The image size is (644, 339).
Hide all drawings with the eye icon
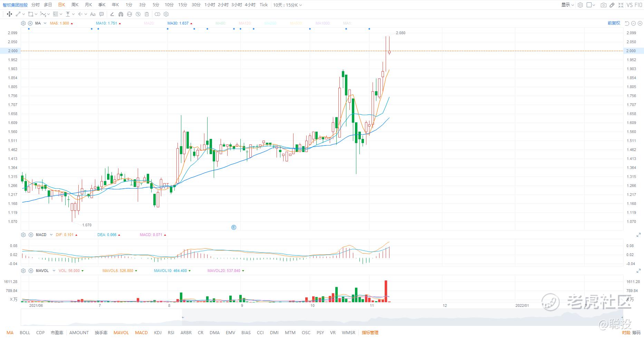tap(138, 14)
